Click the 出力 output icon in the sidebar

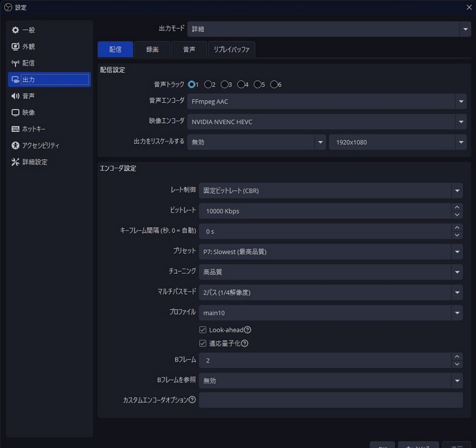15,80
